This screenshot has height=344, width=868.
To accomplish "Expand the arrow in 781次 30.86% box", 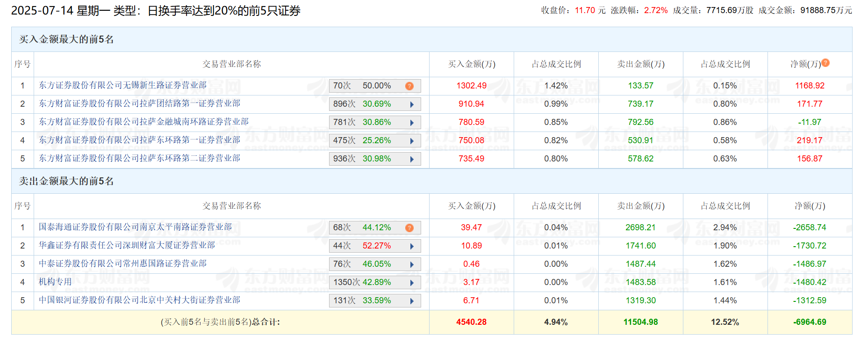I will 412,123.
